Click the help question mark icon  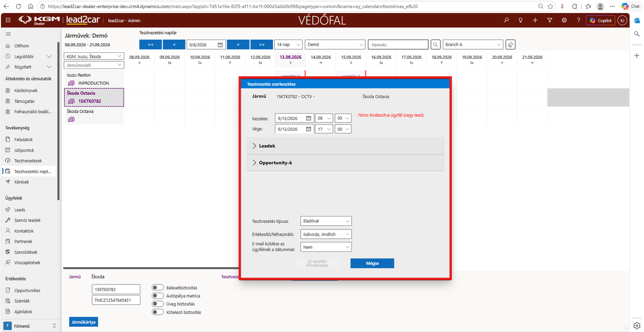(578, 20)
